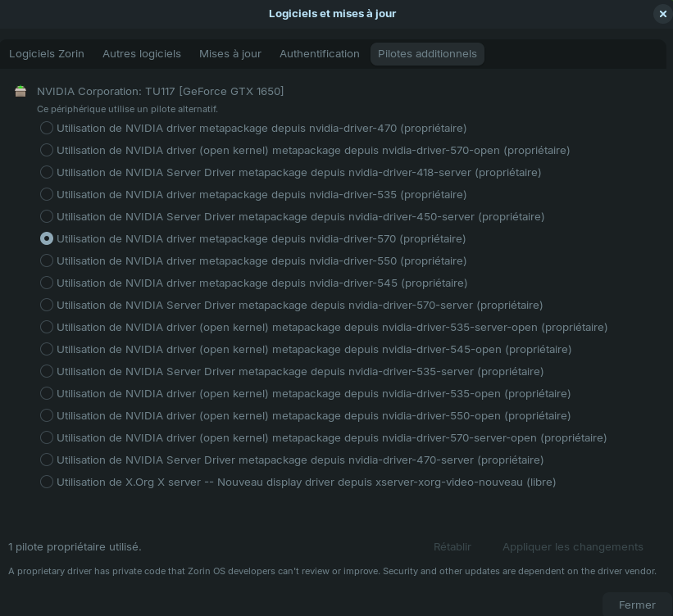Open the Authentification tab

pyautogui.click(x=320, y=54)
